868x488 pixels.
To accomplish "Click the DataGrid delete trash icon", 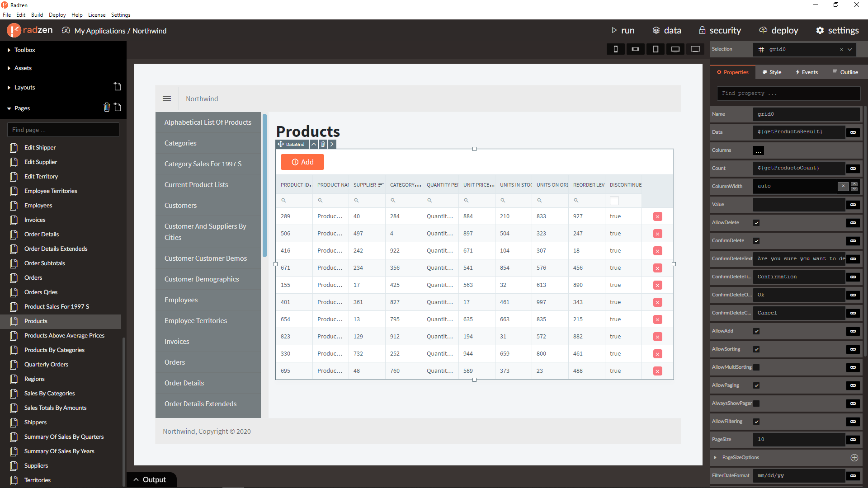I will click(323, 144).
